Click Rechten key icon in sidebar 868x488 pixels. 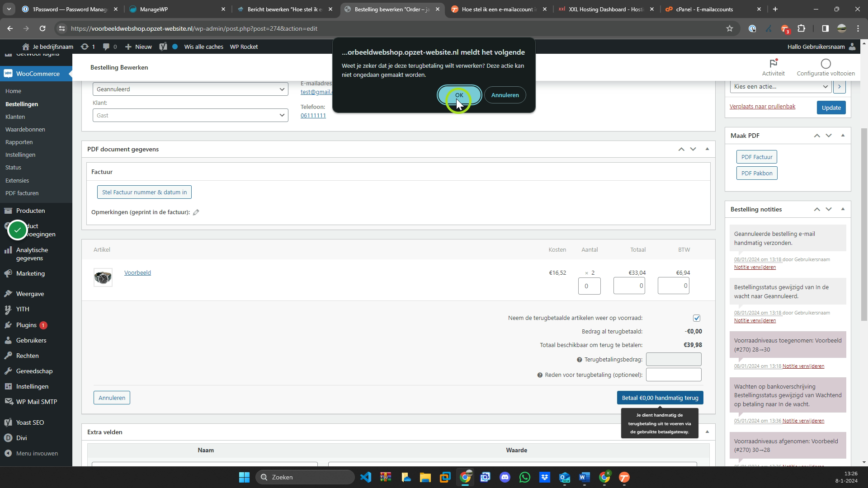(x=8, y=356)
